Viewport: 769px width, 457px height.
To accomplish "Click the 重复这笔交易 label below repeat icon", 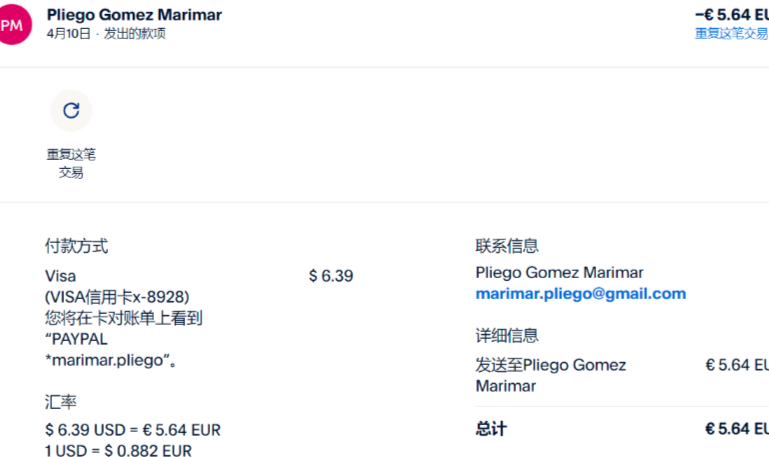I will click(71, 163).
